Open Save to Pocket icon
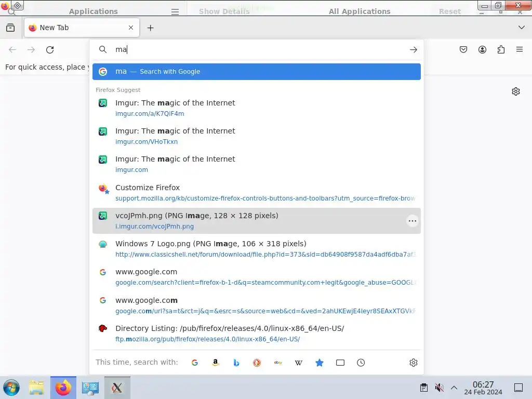This screenshot has height=399, width=532. pos(463,49)
